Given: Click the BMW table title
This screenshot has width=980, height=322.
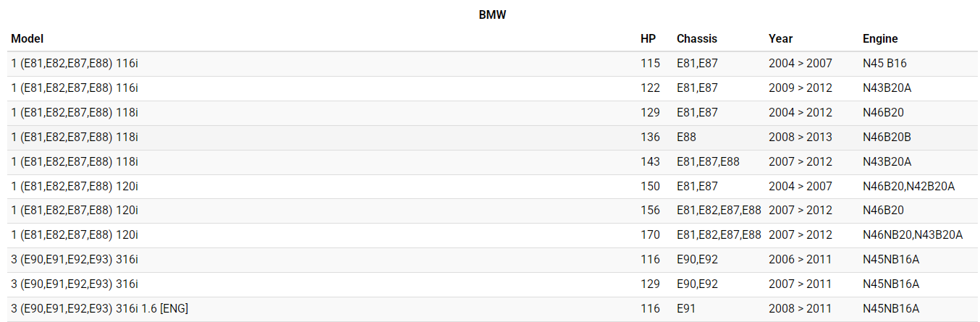Looking at the screenshot, I should [492, 14].
